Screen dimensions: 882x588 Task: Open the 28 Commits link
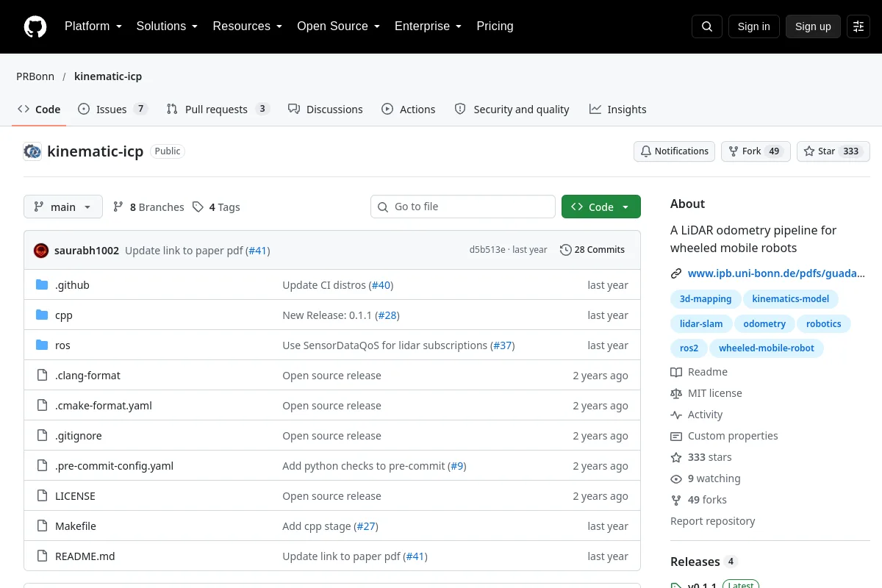click(x=592, y=250)
